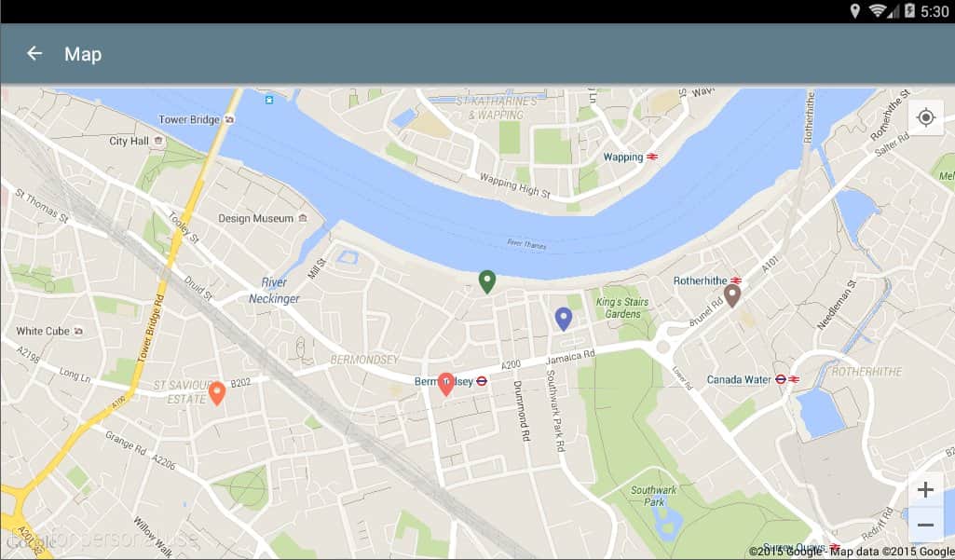Select the brown pin near Rotherhithe
Image resolution: width=955 pixels, height=560 pixels.
732,295
